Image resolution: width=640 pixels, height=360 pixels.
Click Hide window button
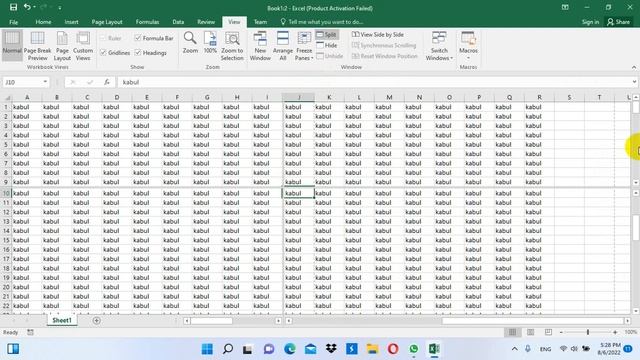click(x=327, y=45)
